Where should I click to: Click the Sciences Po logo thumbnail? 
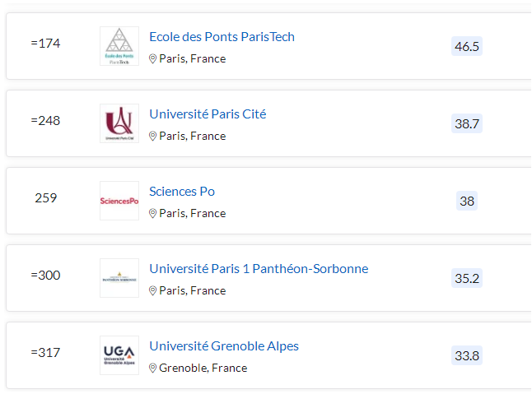click(119, 201)
